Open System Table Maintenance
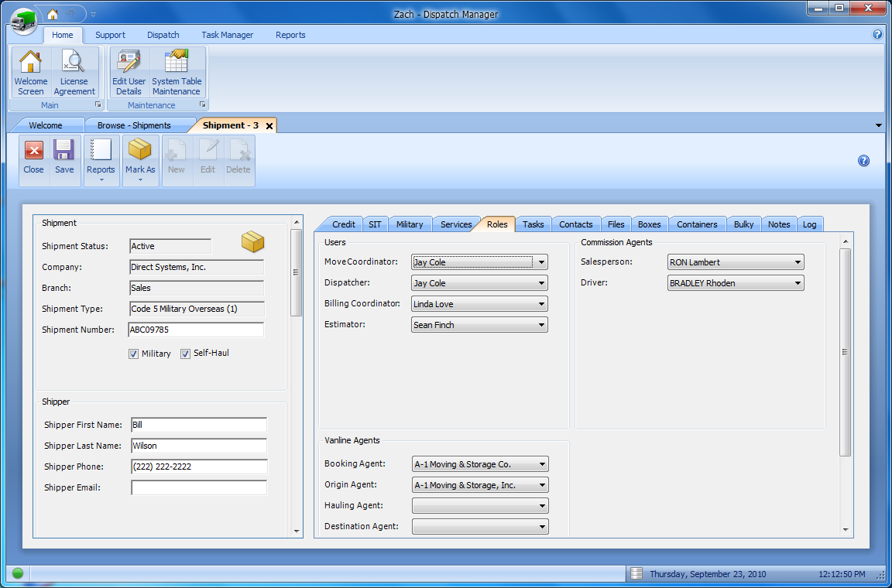Image resolution: width=892 pixels, height=588 pixels. point(176,63)
